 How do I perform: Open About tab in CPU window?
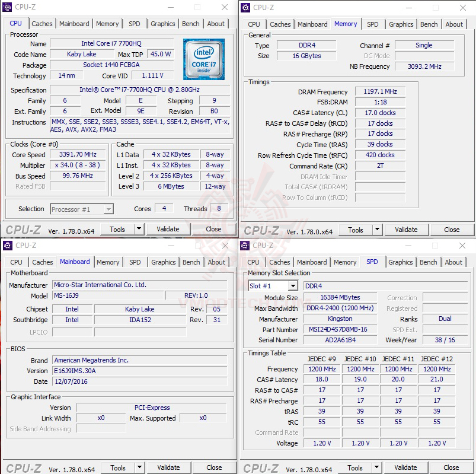coord(216,24)
